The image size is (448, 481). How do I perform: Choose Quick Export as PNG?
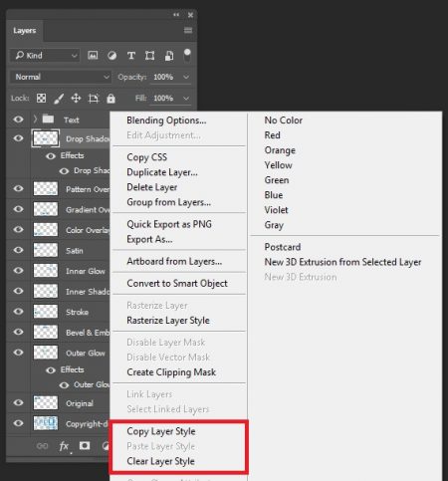point(169,224)
